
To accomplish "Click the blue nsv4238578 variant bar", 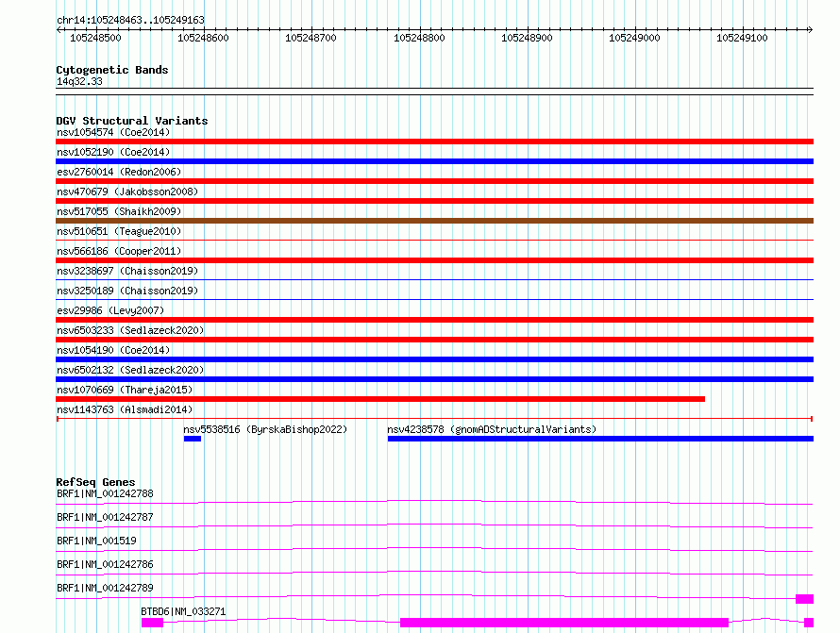I will [x=600, y=439].
